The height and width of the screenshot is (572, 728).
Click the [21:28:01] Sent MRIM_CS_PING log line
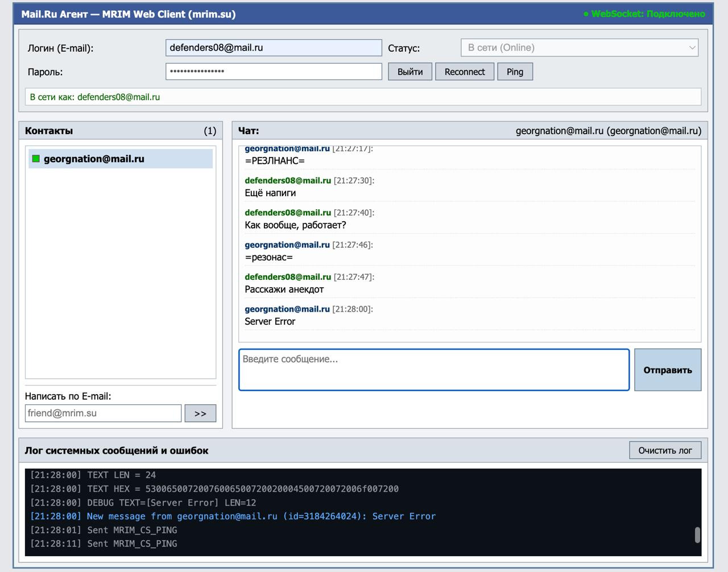pos(104,530)
